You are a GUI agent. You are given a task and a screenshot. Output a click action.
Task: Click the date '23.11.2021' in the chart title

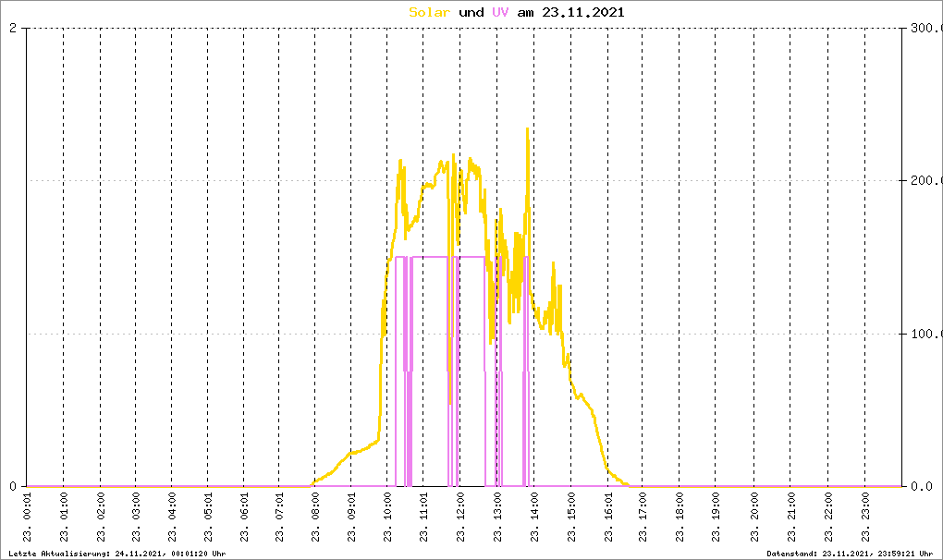pos(583,12)
